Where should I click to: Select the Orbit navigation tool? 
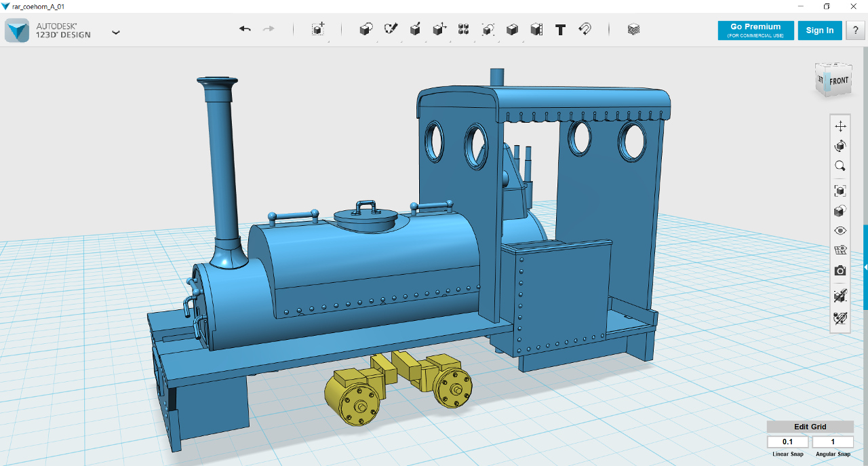[840, 146]
